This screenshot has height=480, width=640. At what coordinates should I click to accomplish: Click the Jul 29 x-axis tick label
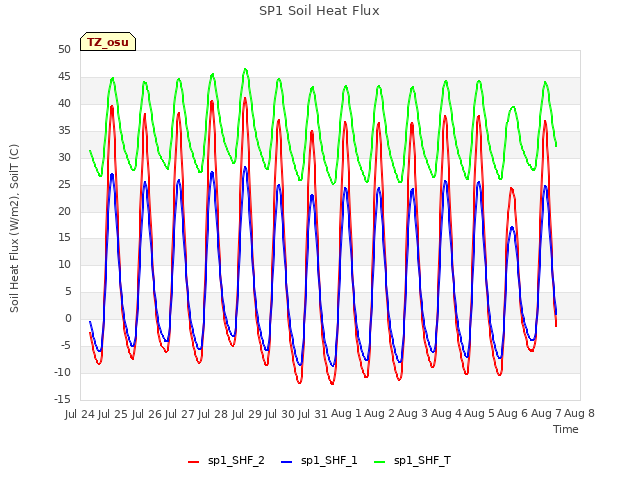247,414
